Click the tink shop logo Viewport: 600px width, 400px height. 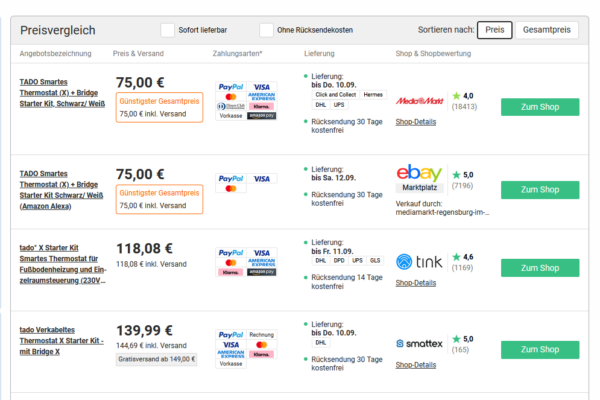[419, 262]
